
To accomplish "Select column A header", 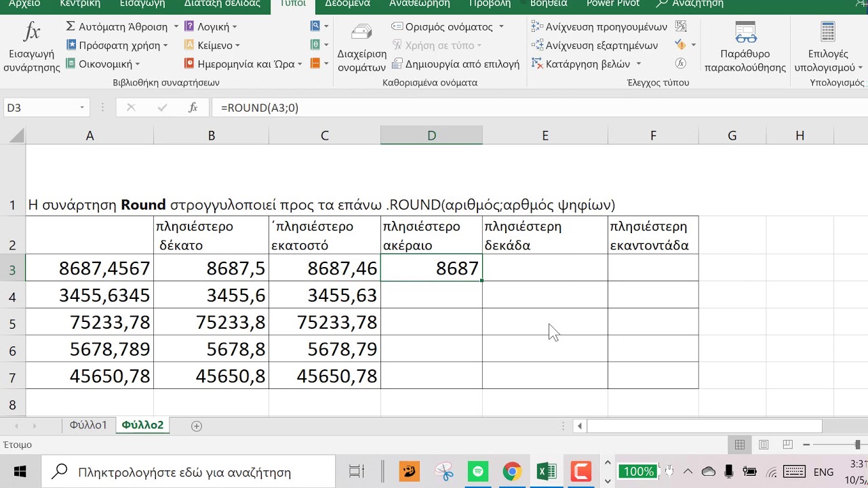I will (90, 136).
